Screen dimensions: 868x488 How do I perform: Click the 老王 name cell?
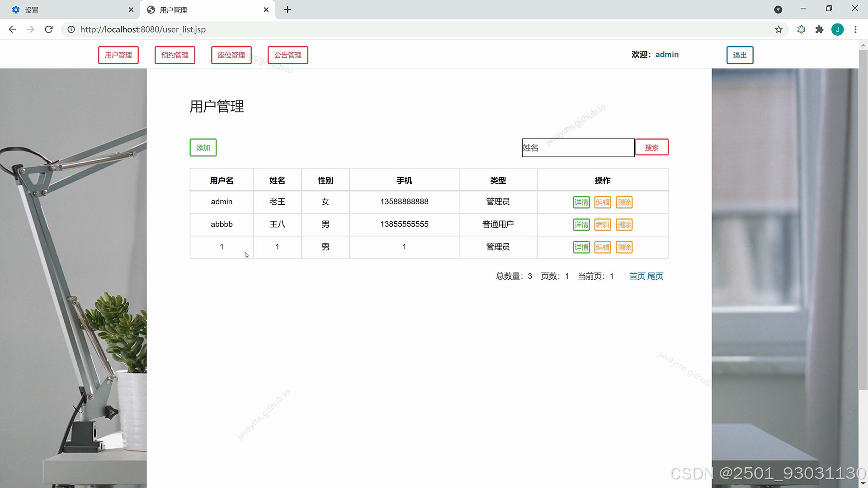(277, 202)
